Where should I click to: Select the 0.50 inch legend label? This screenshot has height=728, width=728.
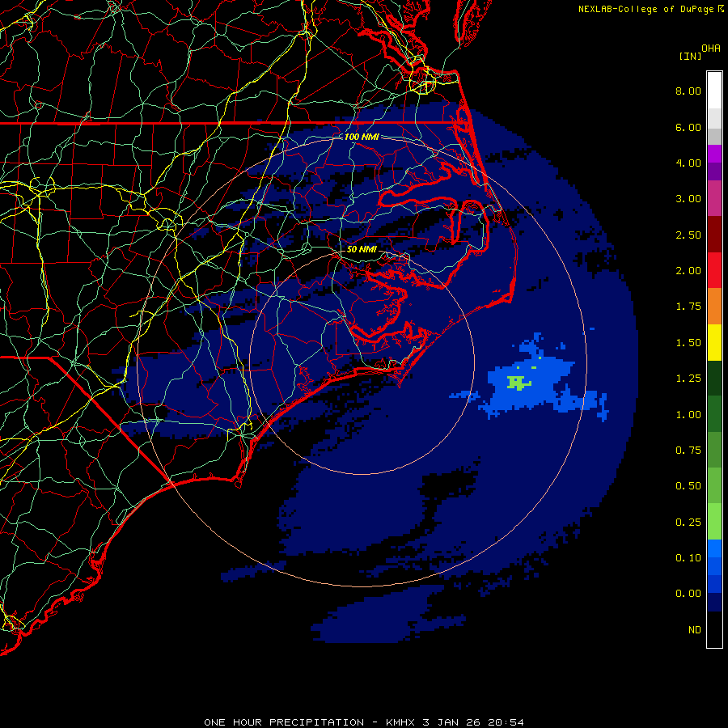688,486
